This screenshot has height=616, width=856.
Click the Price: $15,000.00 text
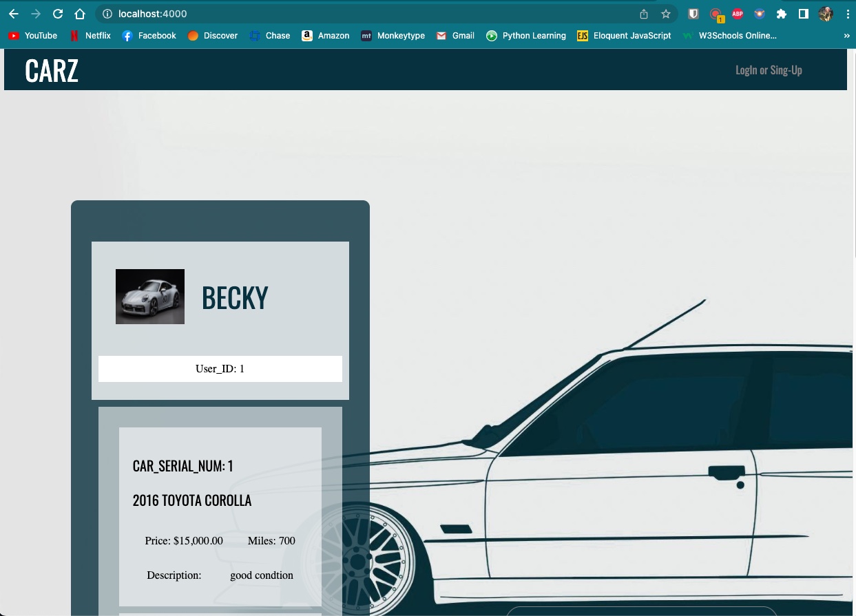[184, 541]
